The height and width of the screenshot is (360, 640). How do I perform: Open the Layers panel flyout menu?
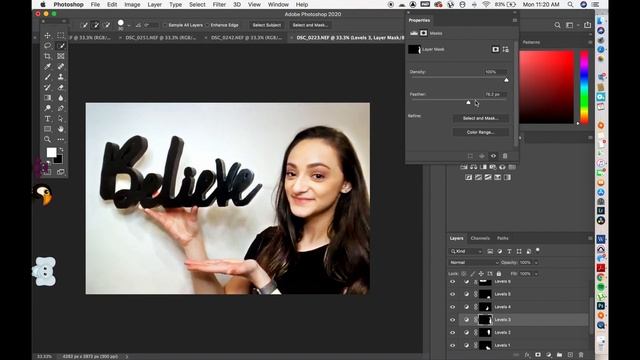pyautogui.click(x=590, y=238)
